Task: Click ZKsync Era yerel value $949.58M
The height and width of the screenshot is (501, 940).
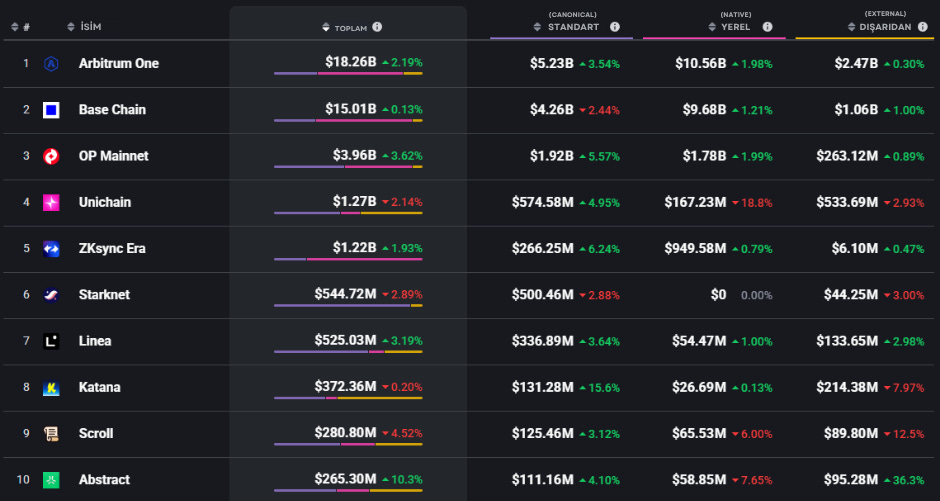Action: click(x=695, y=249)
